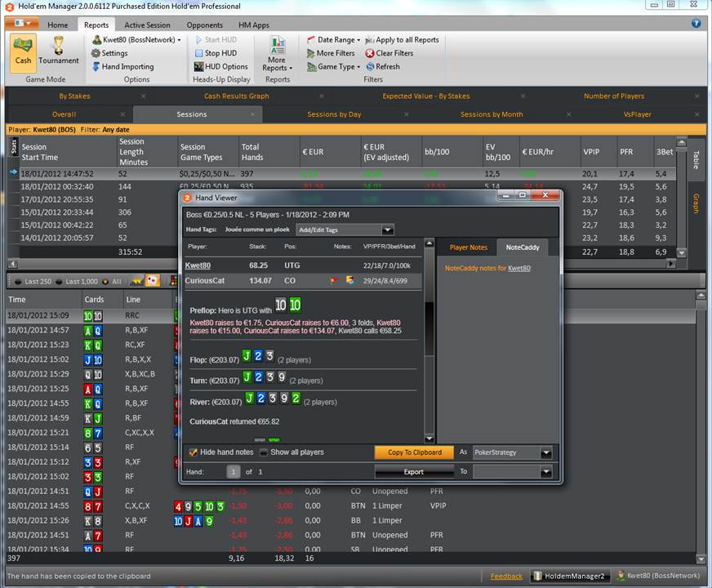The image size is (712, 588).
Task: Click hands list scrollbar down arrow
Action: pos(701,559)
